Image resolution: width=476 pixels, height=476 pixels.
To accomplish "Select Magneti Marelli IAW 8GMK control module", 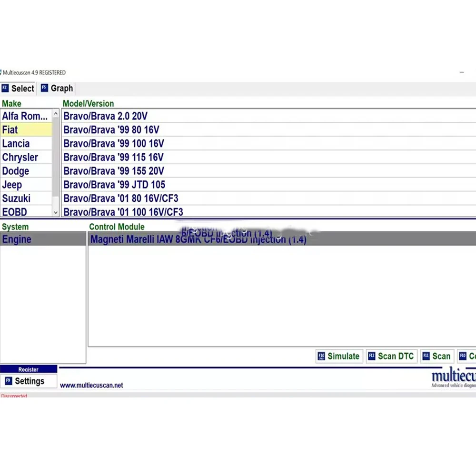I will [282, 239].
